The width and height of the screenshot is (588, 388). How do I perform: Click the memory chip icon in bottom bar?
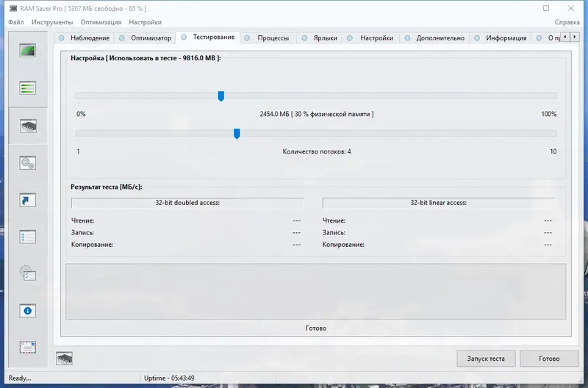click(x=64, y=359)
